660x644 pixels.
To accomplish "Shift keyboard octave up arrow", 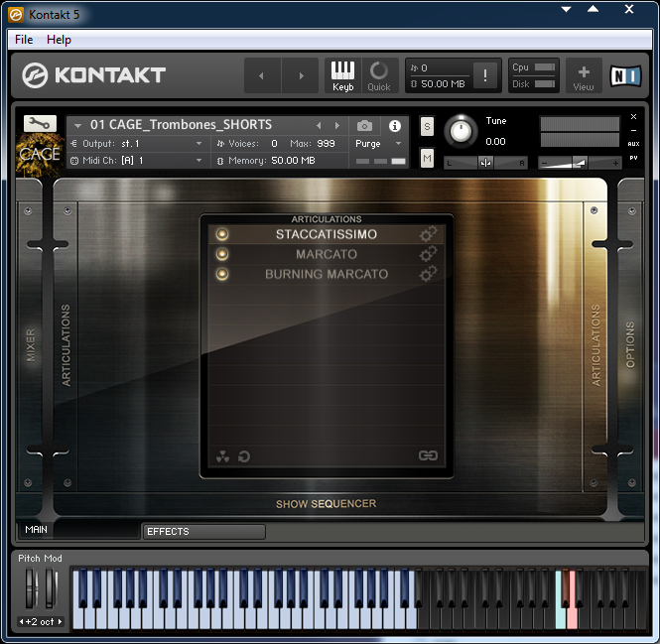I will 61,622.
